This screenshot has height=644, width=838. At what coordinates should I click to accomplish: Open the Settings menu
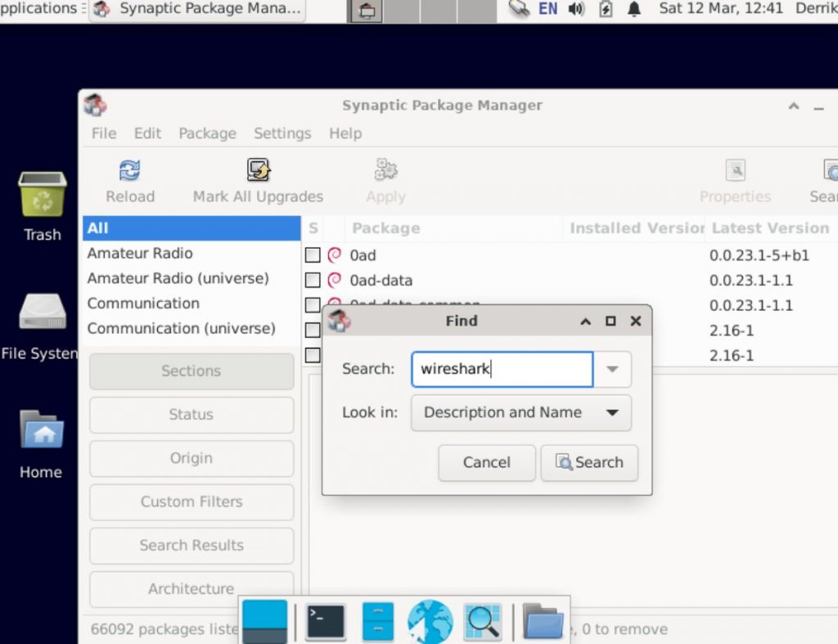click(x=282, y=133)
